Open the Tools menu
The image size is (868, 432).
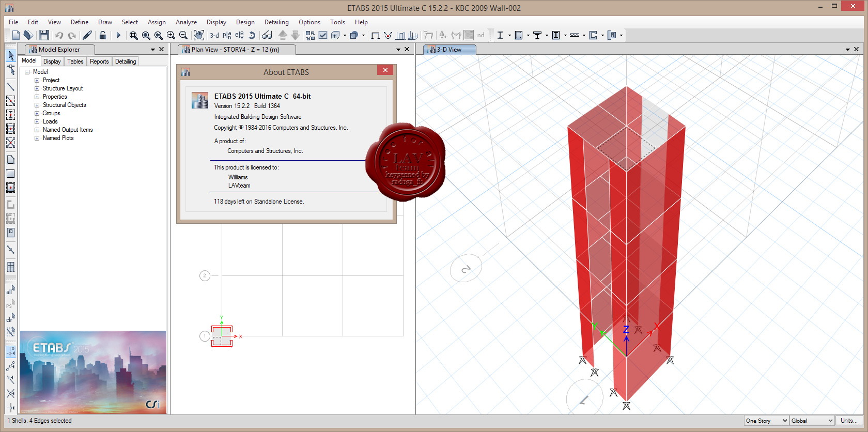337,22
